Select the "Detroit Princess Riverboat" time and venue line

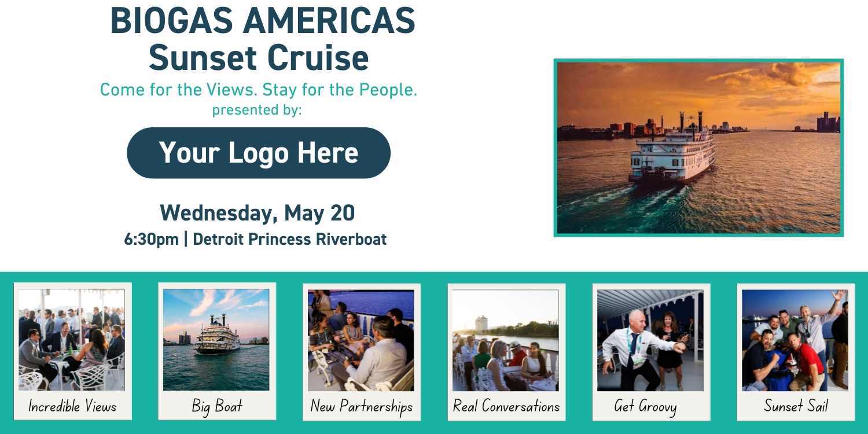click(255, 239)
